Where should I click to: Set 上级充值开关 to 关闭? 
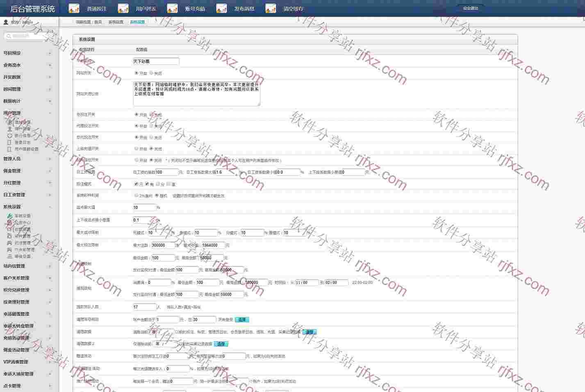[x=151, y=148]
